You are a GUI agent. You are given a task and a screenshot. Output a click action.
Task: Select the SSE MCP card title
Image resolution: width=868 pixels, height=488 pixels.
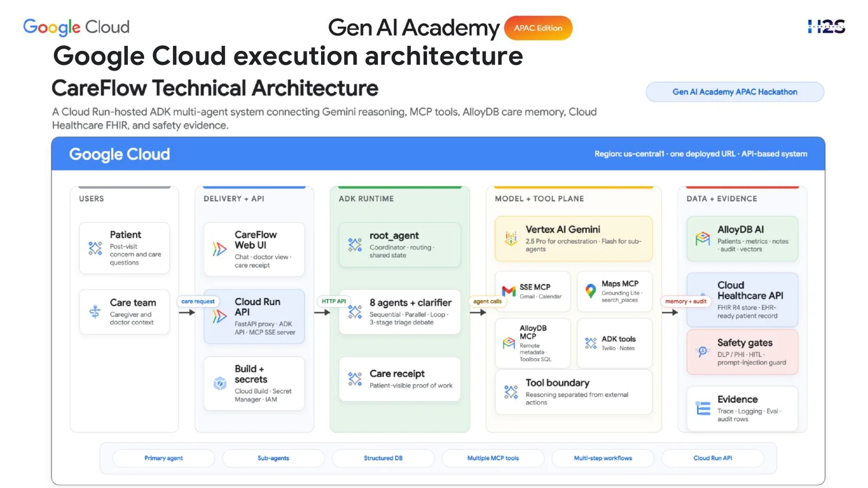[x=535, y=287]
